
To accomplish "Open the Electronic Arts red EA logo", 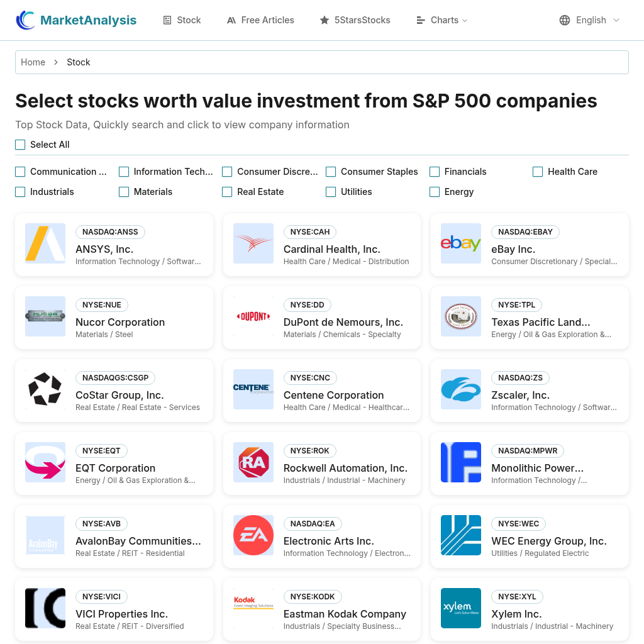I will click(x=253, y=535).
